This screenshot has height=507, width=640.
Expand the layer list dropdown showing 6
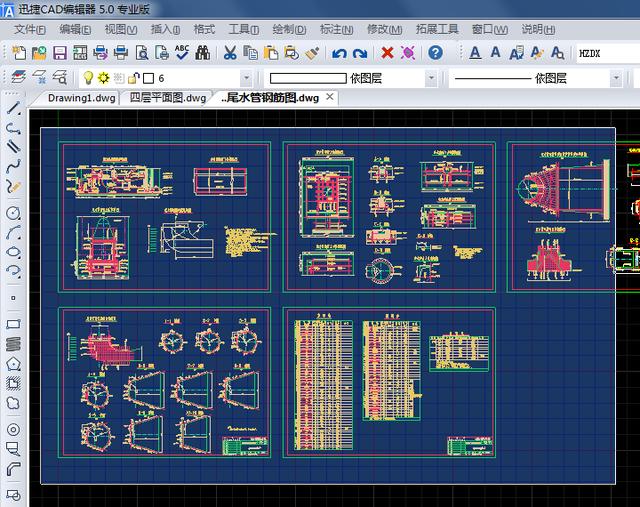tap(246, 77)
